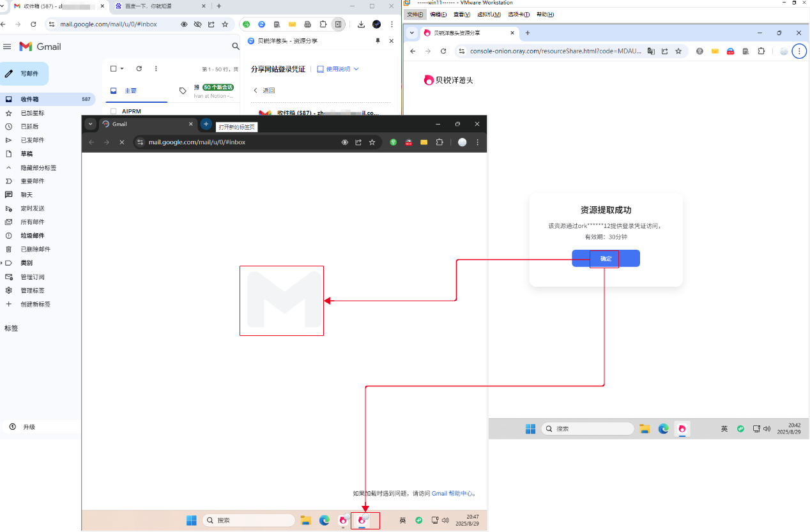Viewport: 810px width, 532px height.
Task: Open 帮助(H) menu in VMware Workstation
Action: (545, 14)
